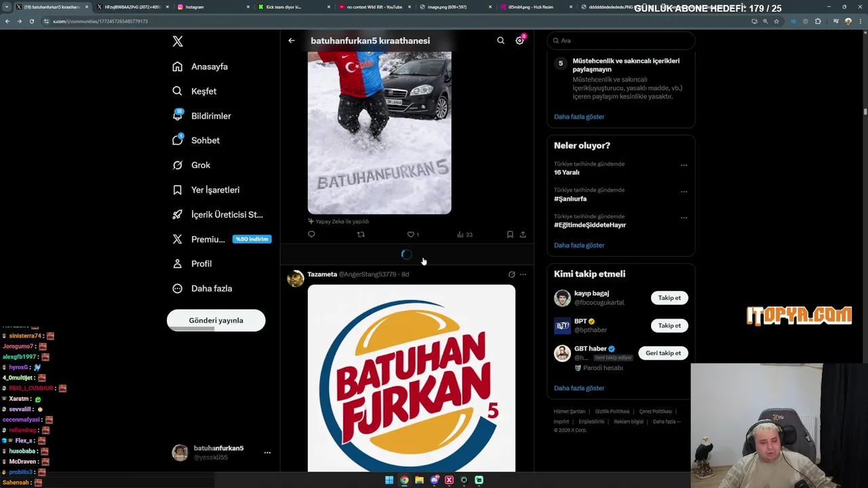Expand Daha fazla footer menu

tap(667, 422)
